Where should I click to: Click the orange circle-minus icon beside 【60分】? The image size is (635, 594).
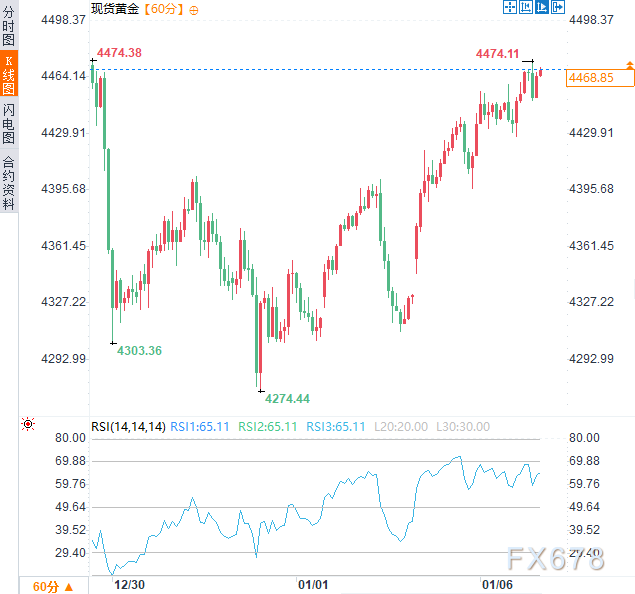click(193, 9)
